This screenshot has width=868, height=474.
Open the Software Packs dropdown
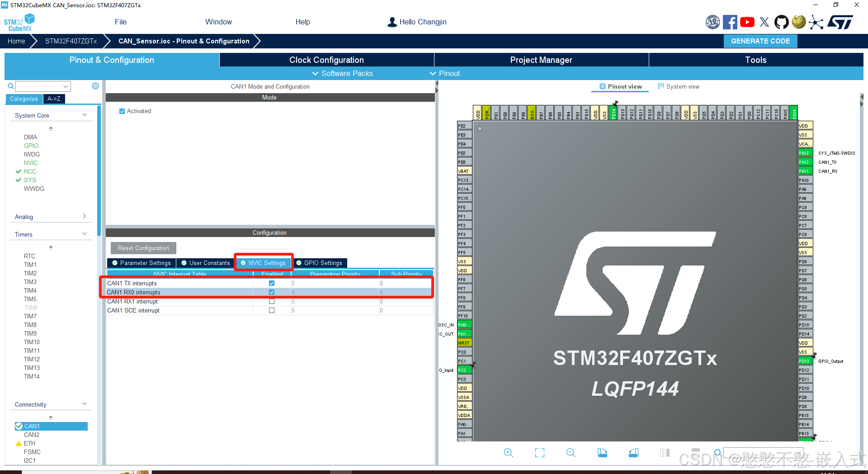coord(342,73)
